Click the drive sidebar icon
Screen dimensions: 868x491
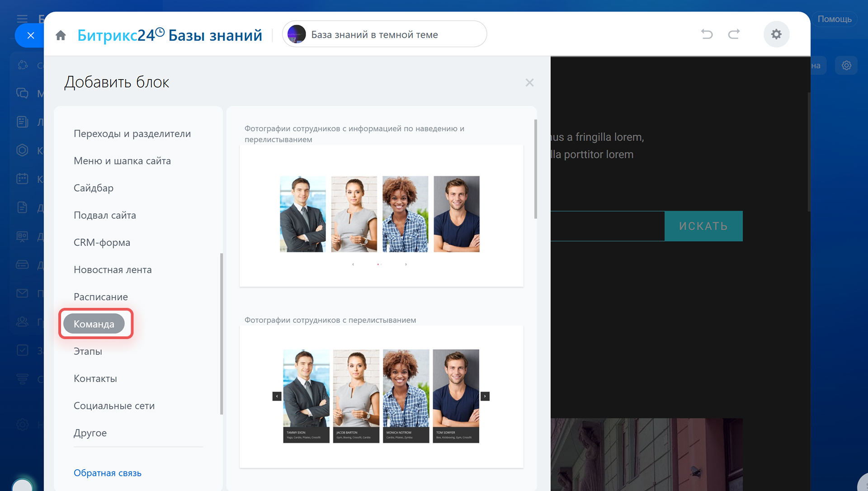pyautogui.click(x=22, y=264)
